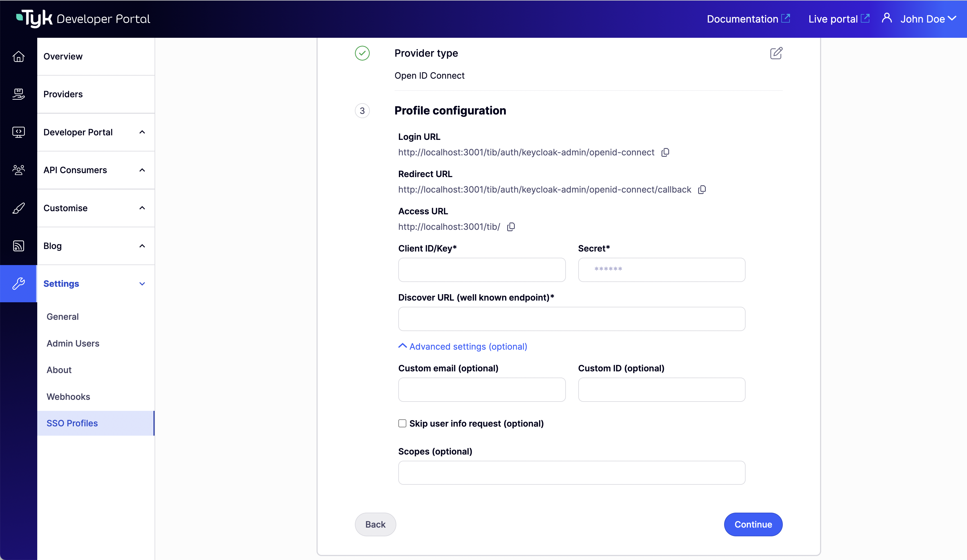
Task: Select the Customise brush icon
Action: pos(18,208)
